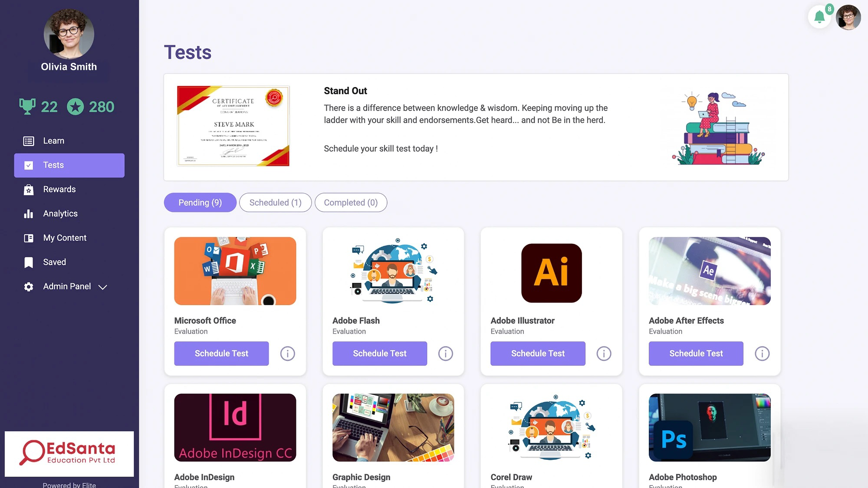The height and width of the screenshot is (488, 868).
Task: Expand the Admin Panel chevron
Action: tap(102, 287)
